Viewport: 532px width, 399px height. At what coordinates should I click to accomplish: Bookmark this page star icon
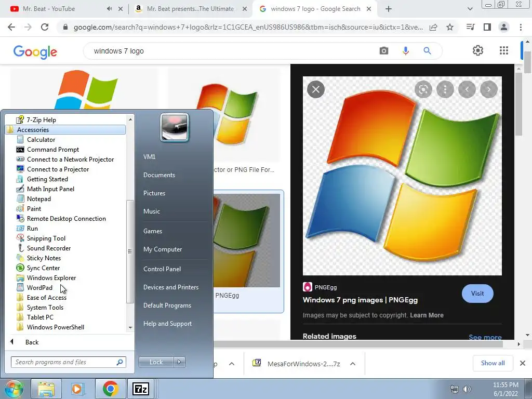point(450,27)
